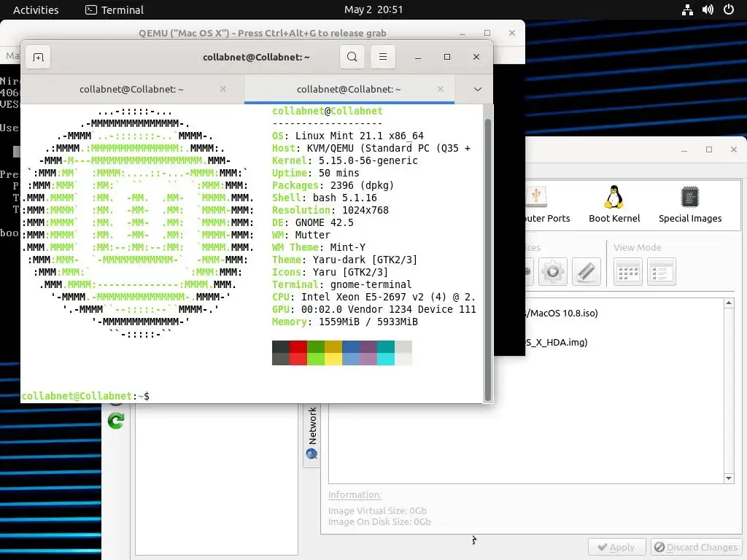Switch to second collabnet@Collabnet tab
The image size is (747, 560).
point(349,89)
